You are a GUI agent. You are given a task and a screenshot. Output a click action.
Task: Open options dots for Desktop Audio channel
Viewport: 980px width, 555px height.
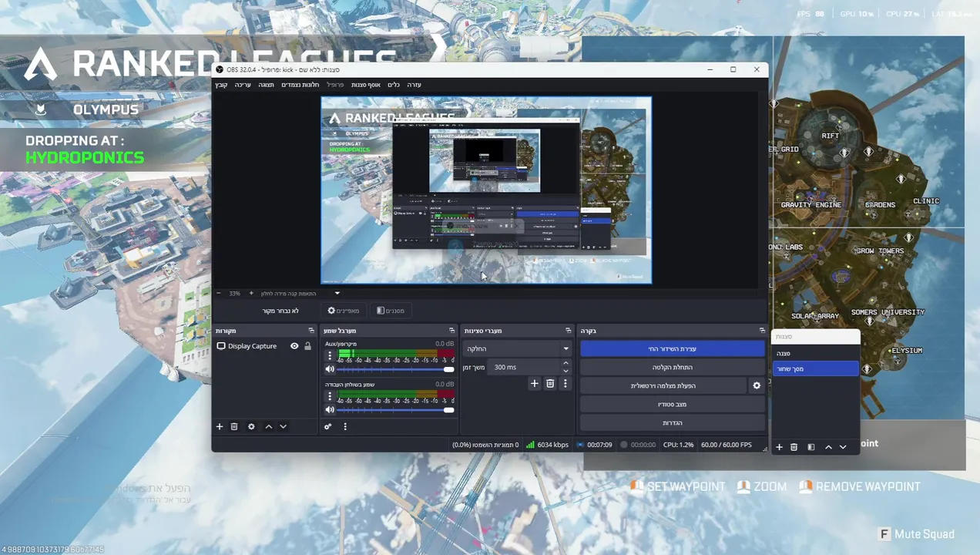[x=330, y=396]
